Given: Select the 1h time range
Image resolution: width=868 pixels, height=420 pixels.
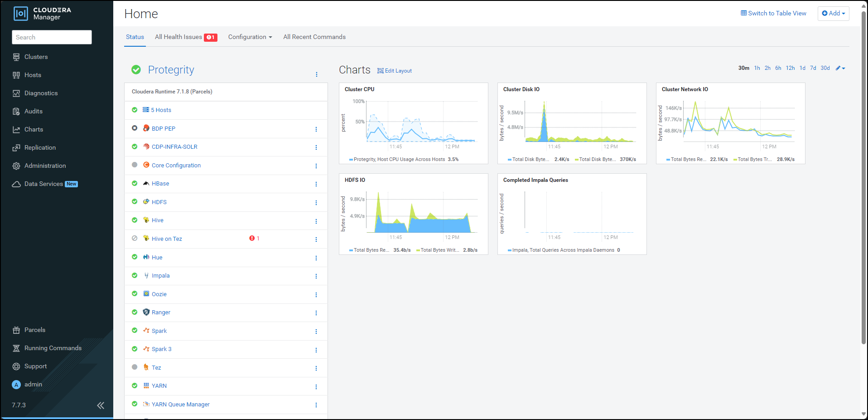Looking at the screenshot, I should tap(757, 68).
